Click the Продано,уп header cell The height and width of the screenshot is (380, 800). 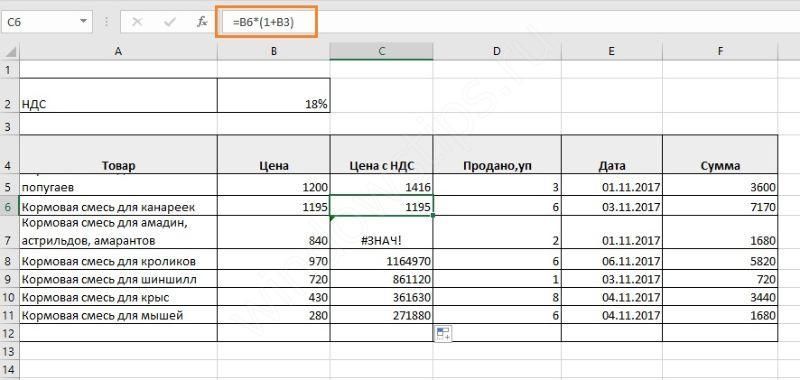[497, 154]
